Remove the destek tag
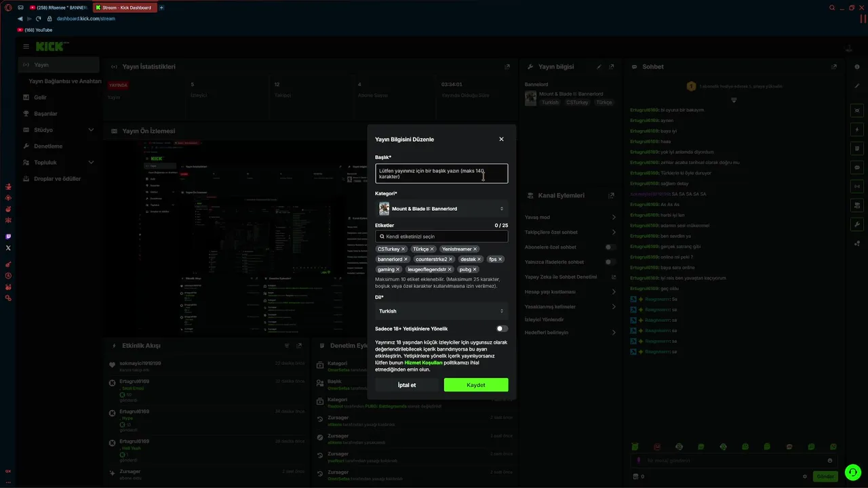 click(x=479, y=260)
